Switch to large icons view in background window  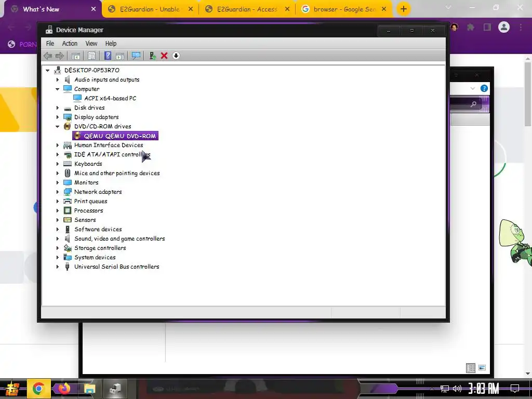click(482, 368)
